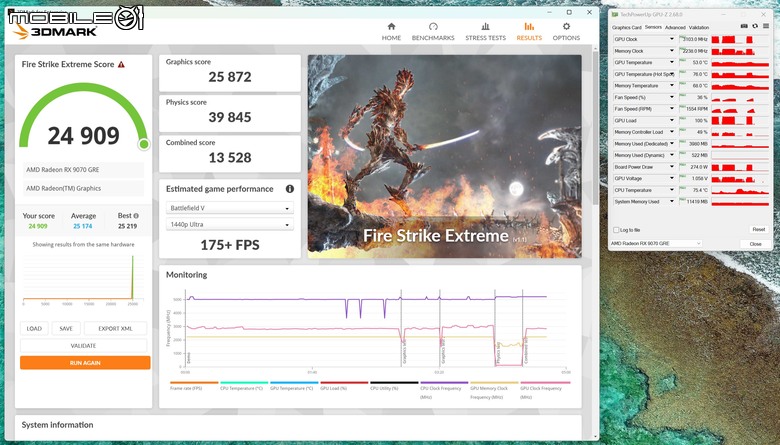780x445 pixels.
Task: Click the Average score 25 174
Action: click(x=83, y=226)
